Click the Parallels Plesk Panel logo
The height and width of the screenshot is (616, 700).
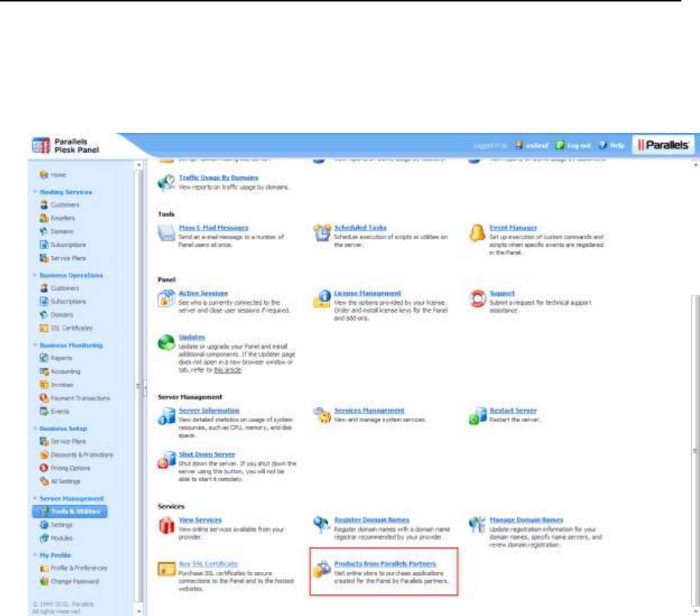pos(66,145)
